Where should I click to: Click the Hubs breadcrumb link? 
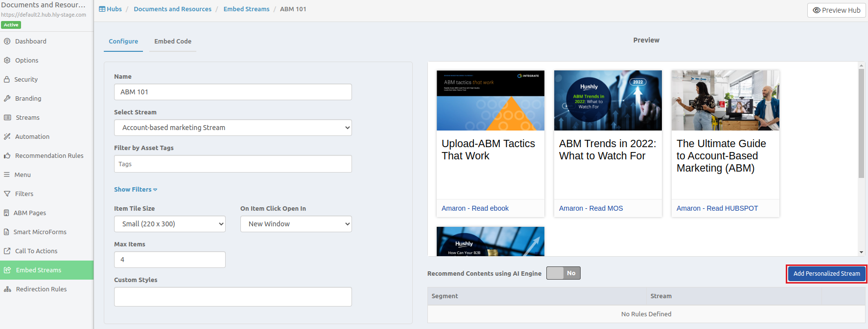[111, 9]
